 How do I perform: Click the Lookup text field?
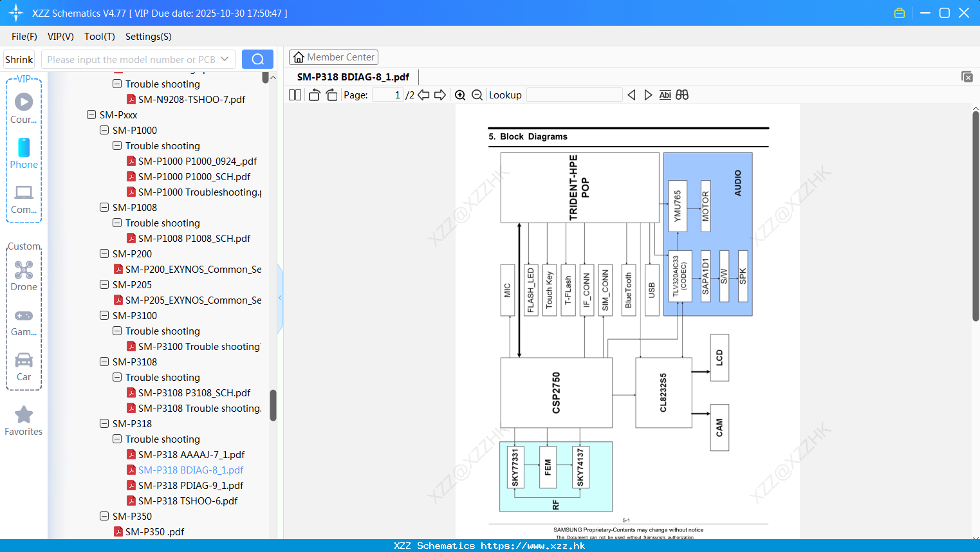pyautogui.click(x=575, y=95)
